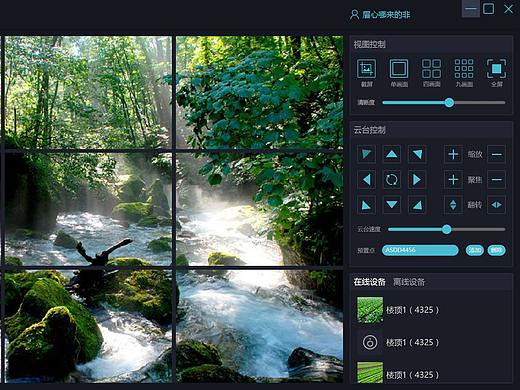Select the crop-field thumbnail device 楼顶1

pyautogui.click(x=370, y=310)
